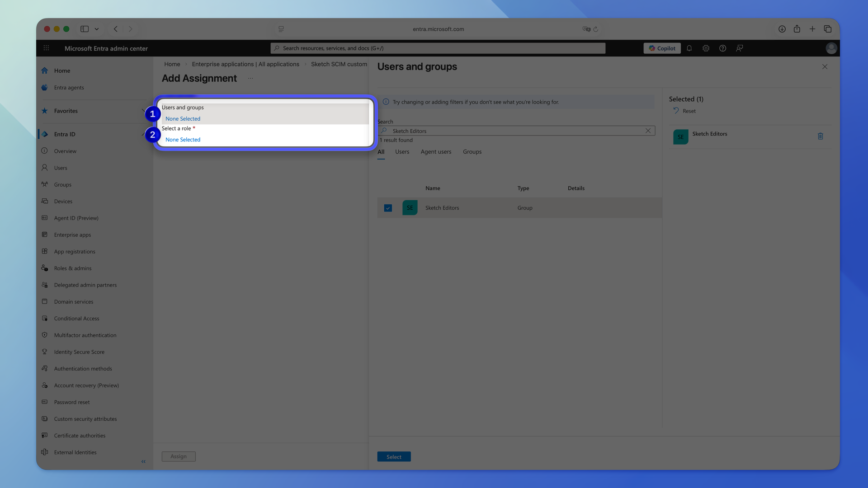The width and height of the screenshot is (868, 488).
Task: Click the Name column header
Action: coord(433,188)
